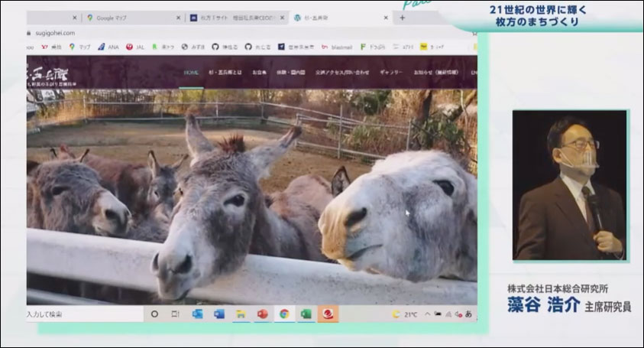The width and height of the screenshot is (644, 348).
Task: Open Outlook from the taskbar
Action: 197,314
